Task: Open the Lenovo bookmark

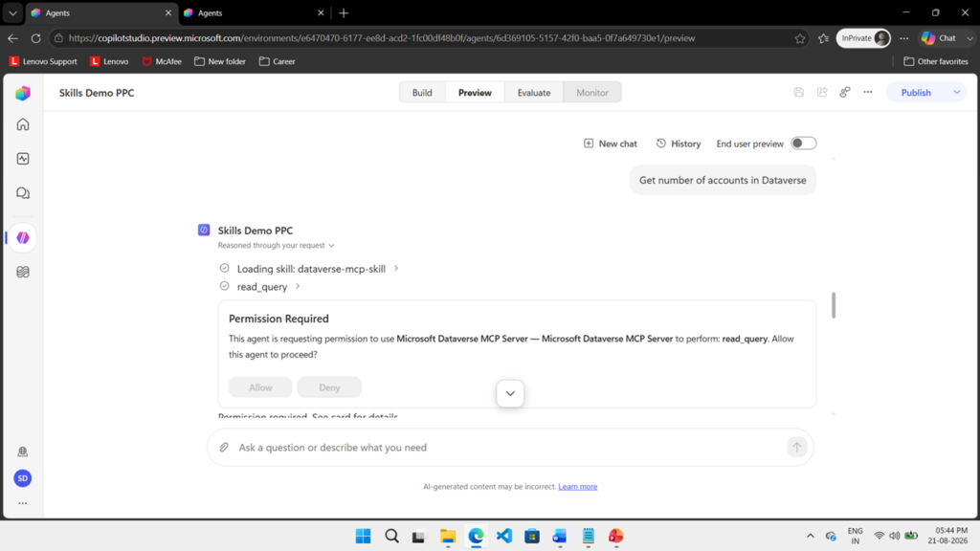Action: (x=109, y=61)
